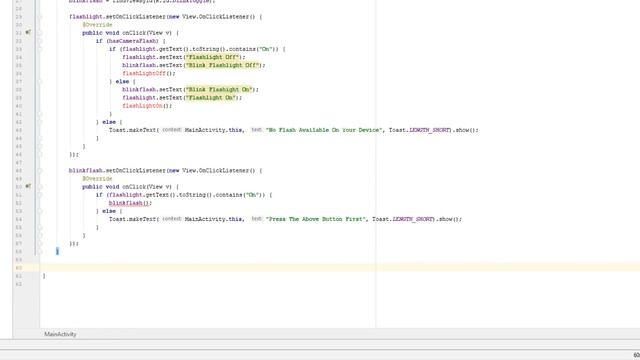Open the MainActivity breadcrumb below editor
Viewport: 640px width, 360px height.
(x=60, y=334)
